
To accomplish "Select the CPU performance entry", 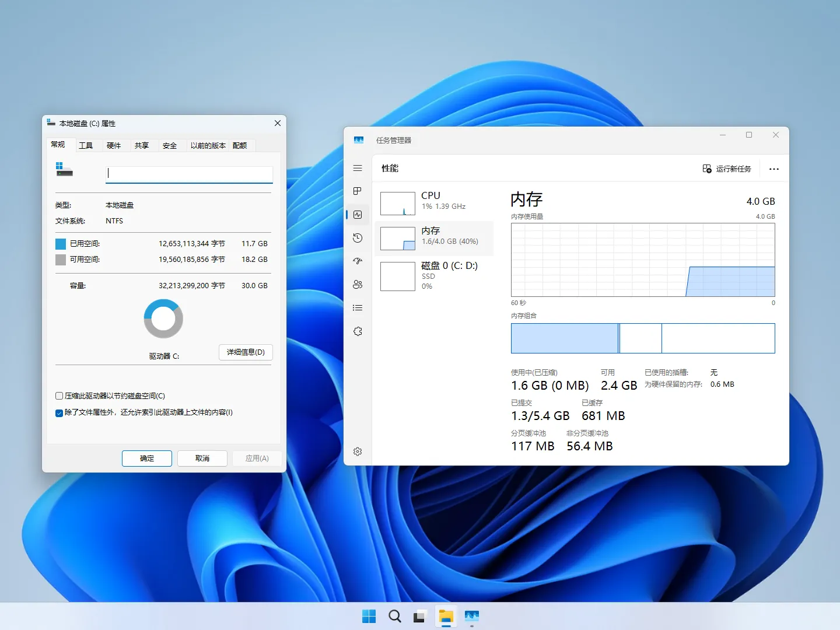I will pyautogui.click(x=435, y=203).
